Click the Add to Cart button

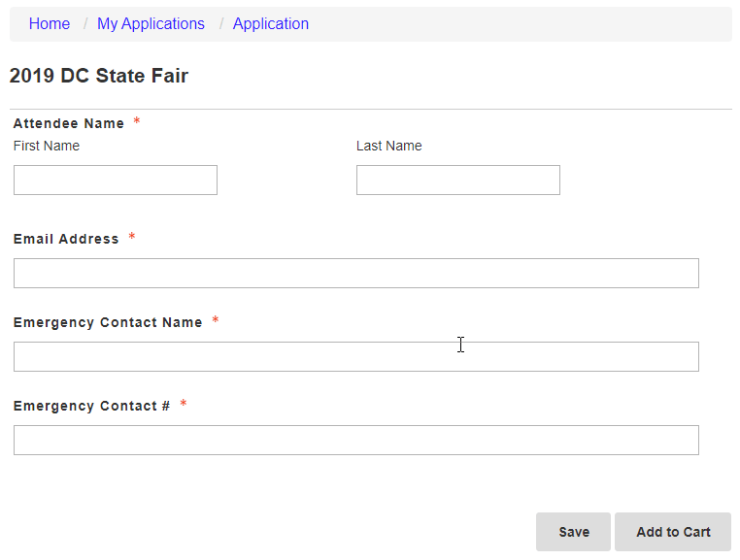[x=673, y=532]
